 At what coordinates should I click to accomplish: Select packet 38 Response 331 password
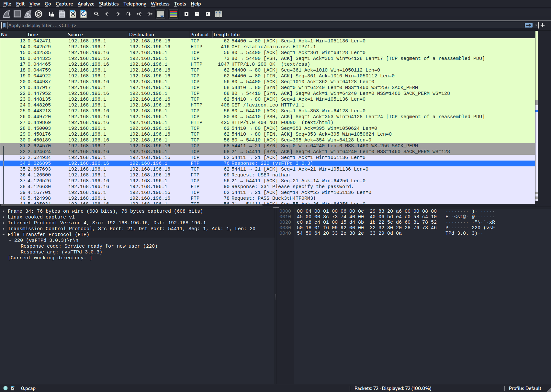pos(267,187)
